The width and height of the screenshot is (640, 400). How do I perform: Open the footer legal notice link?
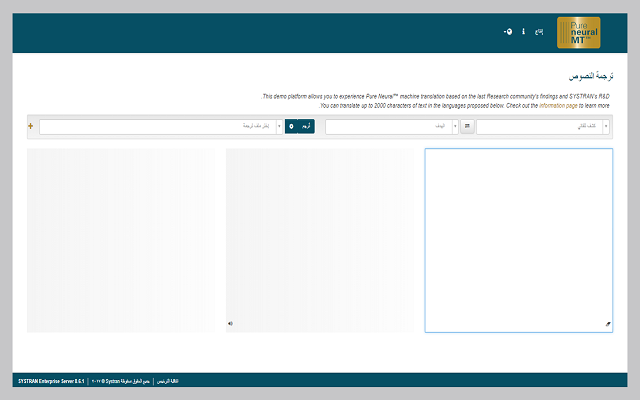click(x=166, y=381)
